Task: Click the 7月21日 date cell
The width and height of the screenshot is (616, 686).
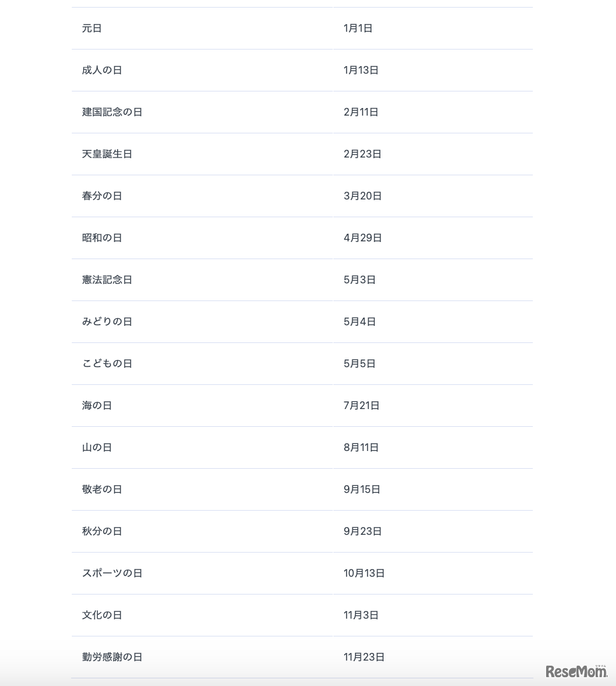Action: point(362,406)
